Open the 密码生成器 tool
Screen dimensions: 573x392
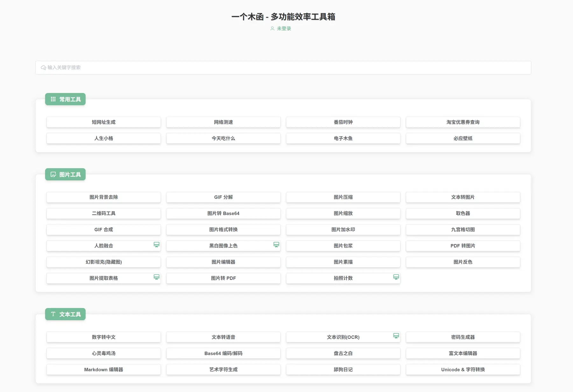click(463, 337)
